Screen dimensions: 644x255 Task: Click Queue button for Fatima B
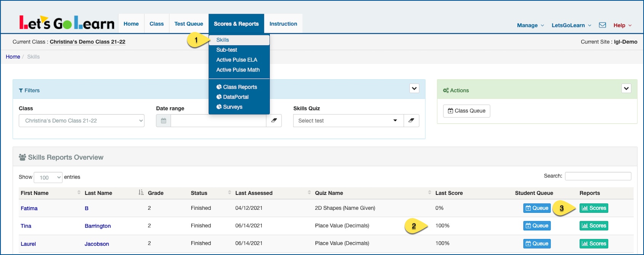pos(537,208)
